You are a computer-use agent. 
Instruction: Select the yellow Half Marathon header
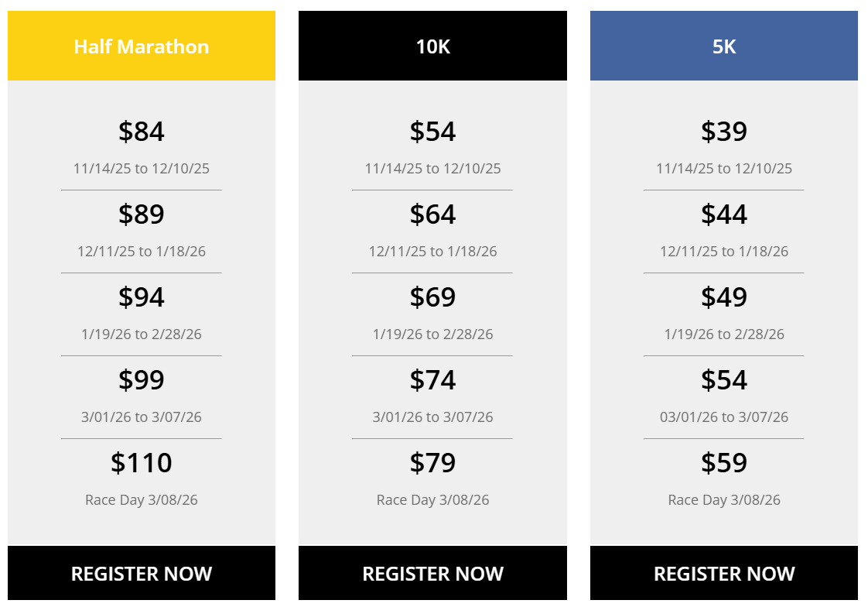pos(142,46)
